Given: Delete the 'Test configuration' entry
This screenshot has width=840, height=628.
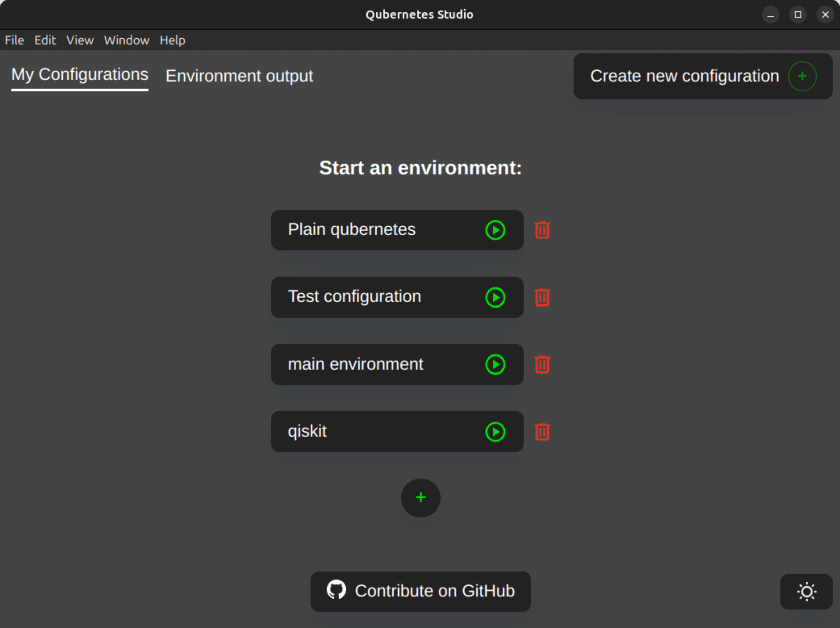Looking at the screenshot, I should pos(542,297).
